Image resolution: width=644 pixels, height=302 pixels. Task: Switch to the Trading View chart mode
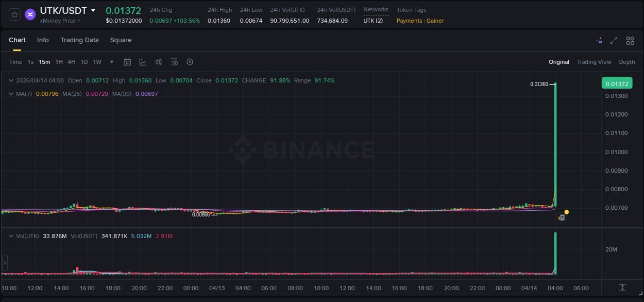[594, 62]
